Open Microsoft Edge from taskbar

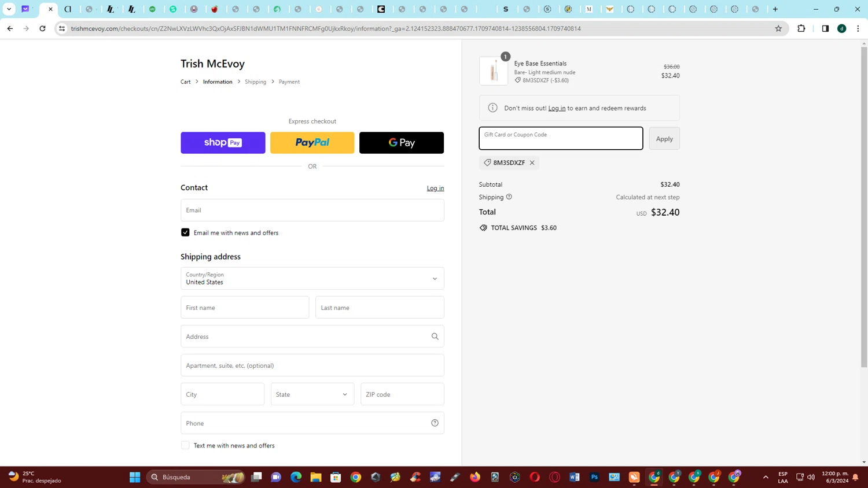(296, 477)
